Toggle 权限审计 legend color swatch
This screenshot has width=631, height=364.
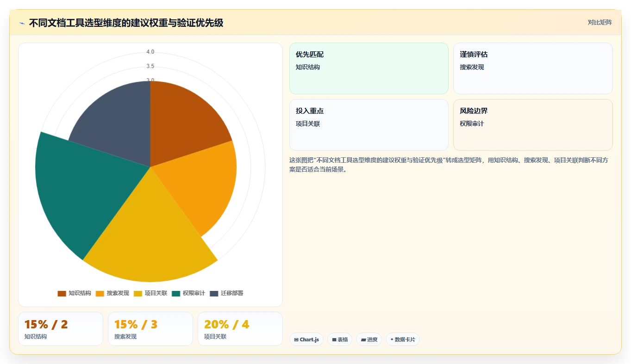click(176, 293)
